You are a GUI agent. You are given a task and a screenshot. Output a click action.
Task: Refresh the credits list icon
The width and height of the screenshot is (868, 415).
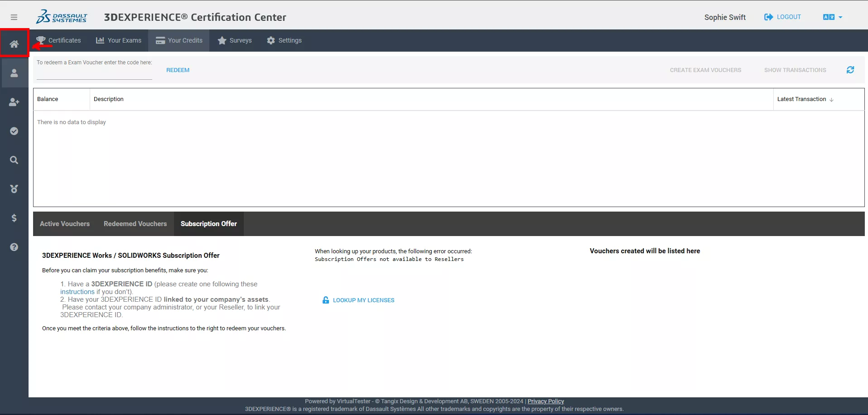[x=850, y=70]
